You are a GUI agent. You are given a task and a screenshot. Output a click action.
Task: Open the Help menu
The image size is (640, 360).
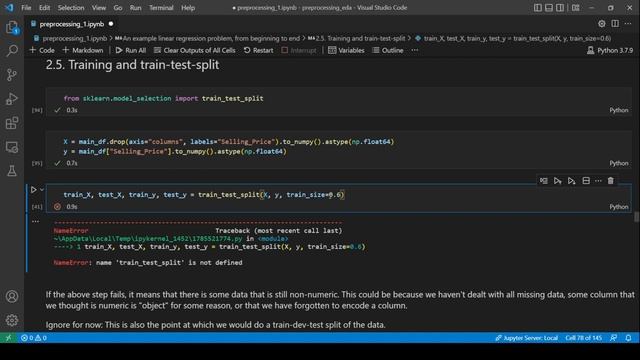[x=188, y=8]
